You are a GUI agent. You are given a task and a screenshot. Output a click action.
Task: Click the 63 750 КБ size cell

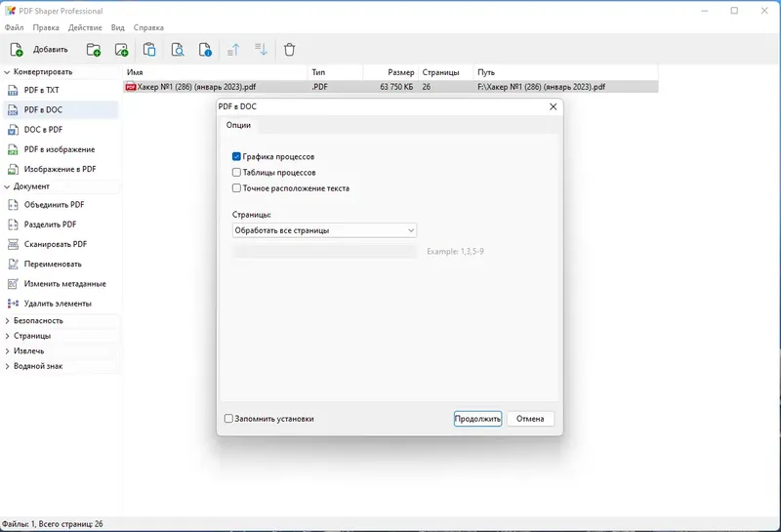point(396,87)
